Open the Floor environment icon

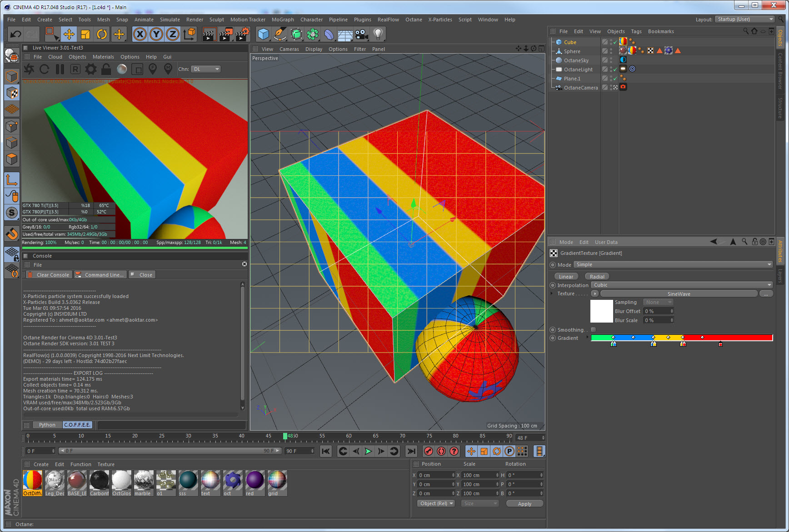pos(345,34)
